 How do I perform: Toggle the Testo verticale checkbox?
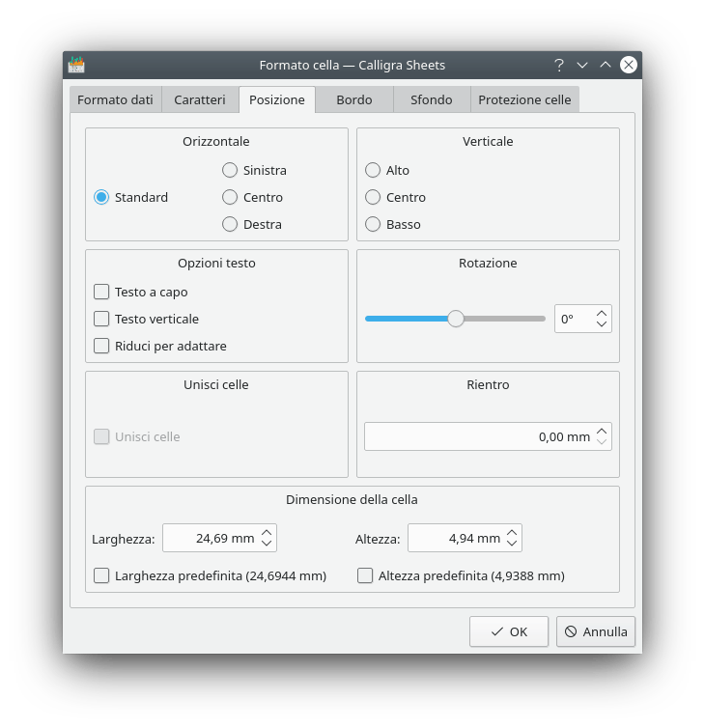pos(101,319)
